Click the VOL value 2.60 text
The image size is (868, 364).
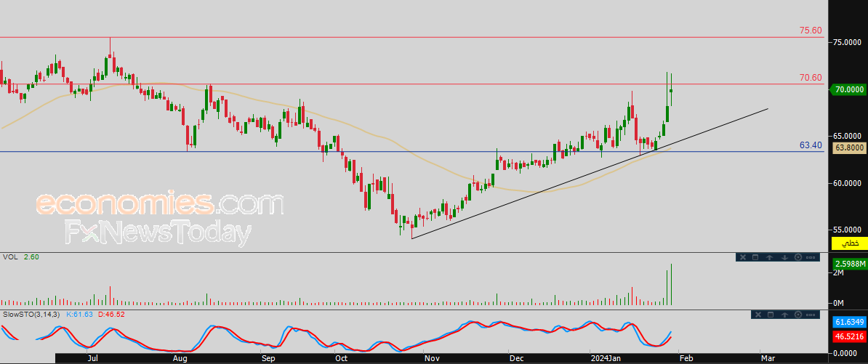coord(31,256)
